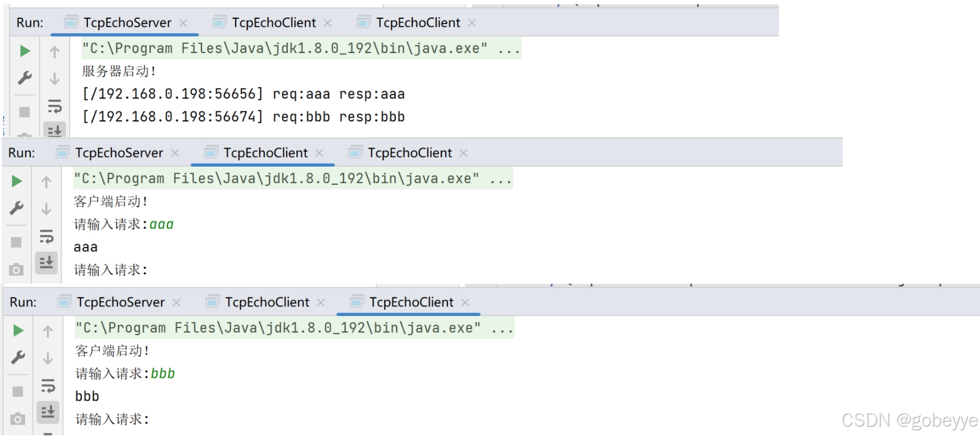Viewport: 980px width, 437px height.
Task: Click up-arrow stack trace in top panel
Action: [x=55, y=52]
